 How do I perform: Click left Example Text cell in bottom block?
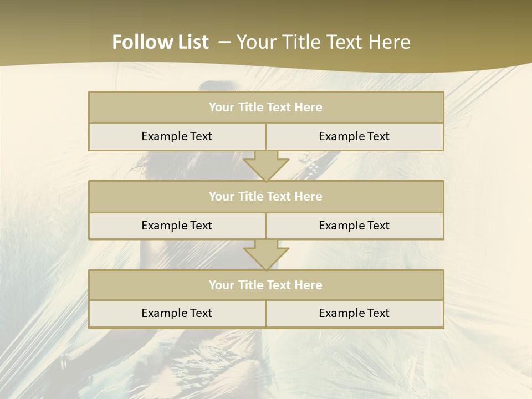coord(177,314)
